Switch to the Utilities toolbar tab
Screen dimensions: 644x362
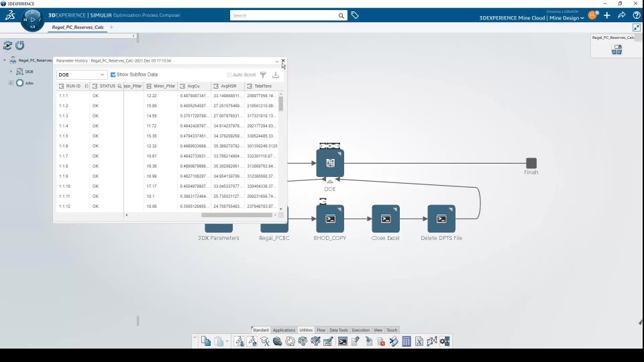coord(306,330)
